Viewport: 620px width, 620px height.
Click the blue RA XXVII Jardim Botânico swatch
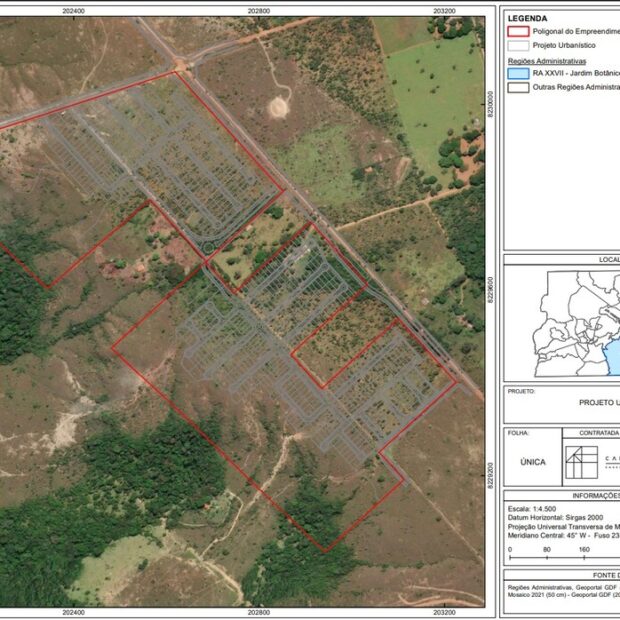(x=518, y=73)
